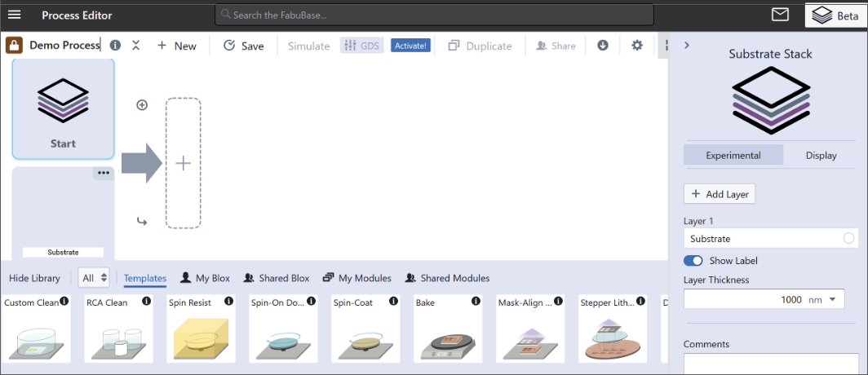Click the Activate! button
Screen dimensions: 868x375
[x=411, y=46]
